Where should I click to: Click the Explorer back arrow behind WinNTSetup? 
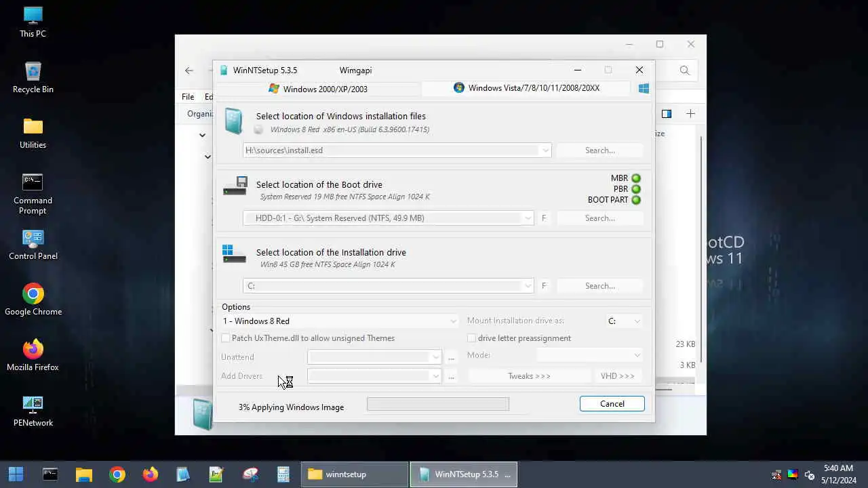(x=189, y=70)
